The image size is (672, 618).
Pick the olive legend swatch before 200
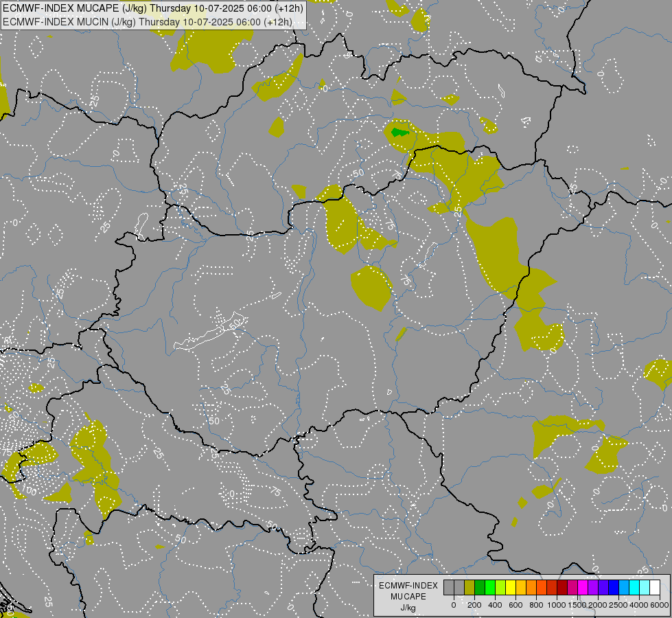pos(470,588)
